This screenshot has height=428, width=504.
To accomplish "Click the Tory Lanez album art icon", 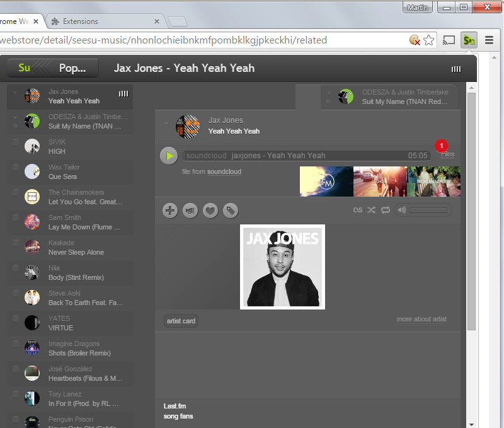I will click(32, 399).
